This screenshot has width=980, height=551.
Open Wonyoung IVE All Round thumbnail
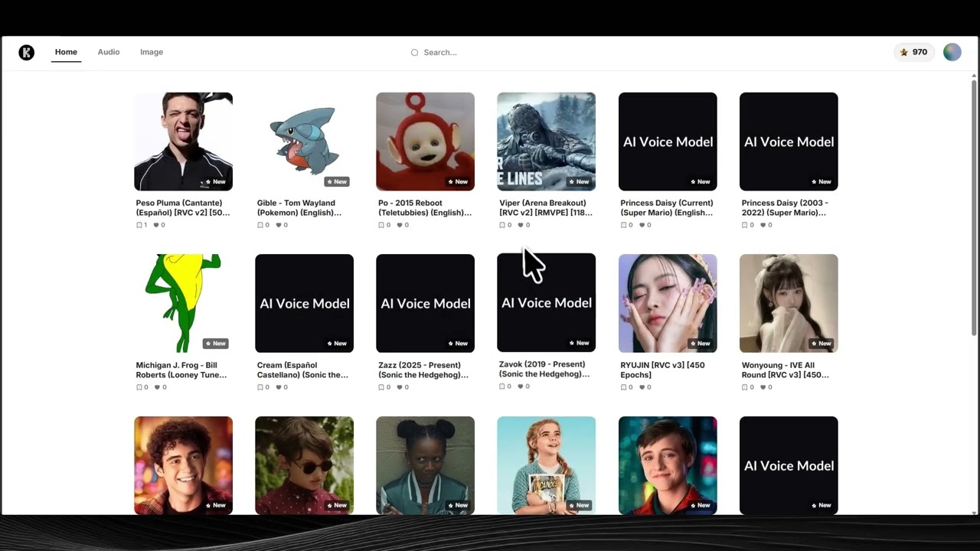pyautogui.click(x=789, y=303)
